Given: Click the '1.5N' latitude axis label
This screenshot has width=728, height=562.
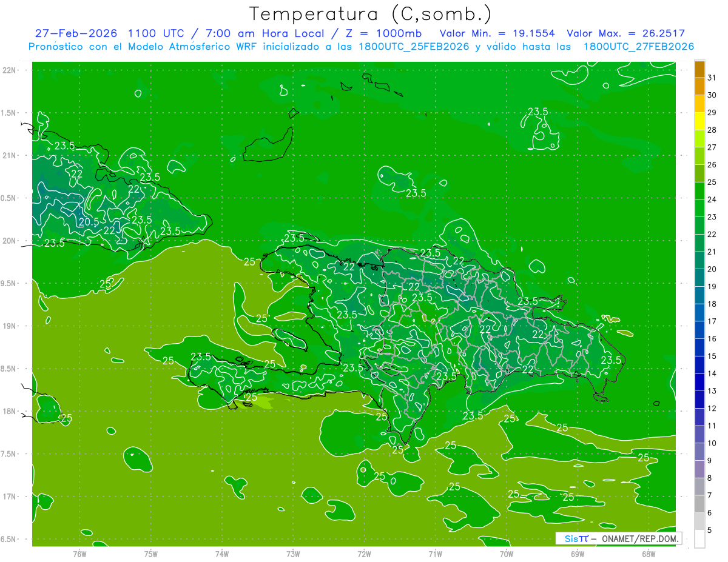Looking at the screenshot, I should tap(10, 113).
